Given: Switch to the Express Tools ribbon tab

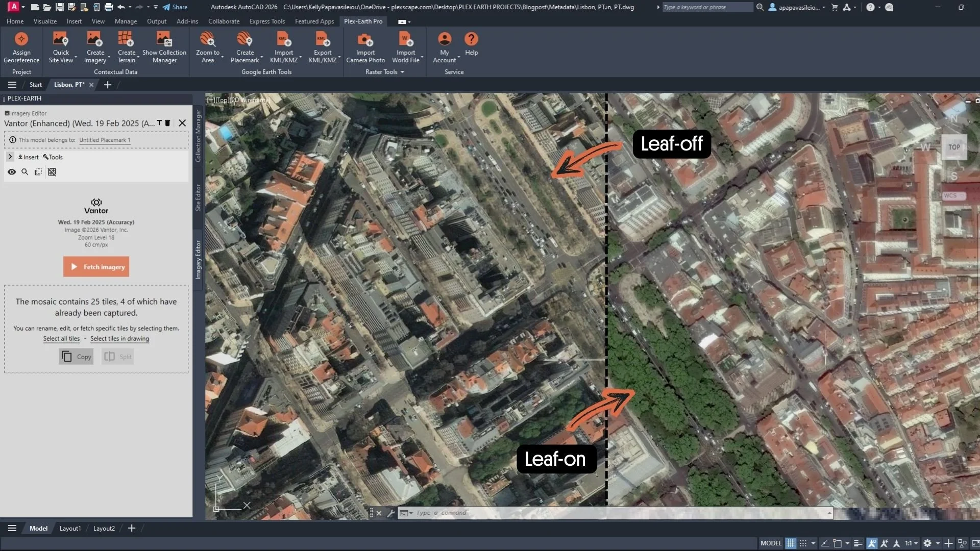Looking at the screenshot, I should click(267, 21).
